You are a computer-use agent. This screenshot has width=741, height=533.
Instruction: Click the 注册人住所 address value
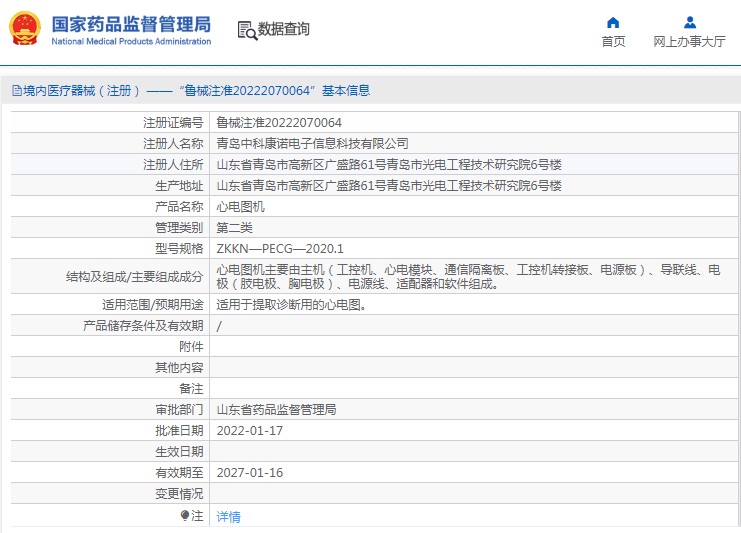389,165
